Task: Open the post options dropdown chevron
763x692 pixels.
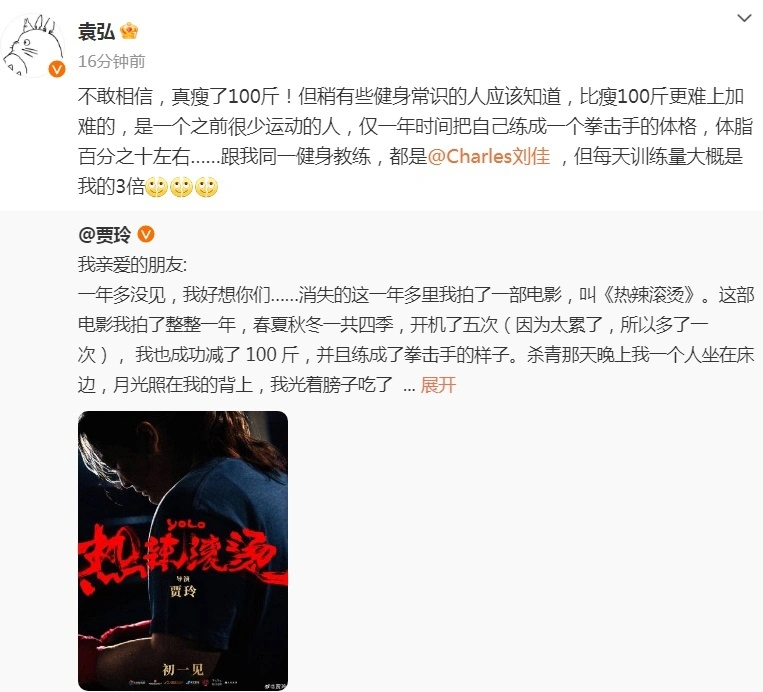Action: (x=744, y=19)
